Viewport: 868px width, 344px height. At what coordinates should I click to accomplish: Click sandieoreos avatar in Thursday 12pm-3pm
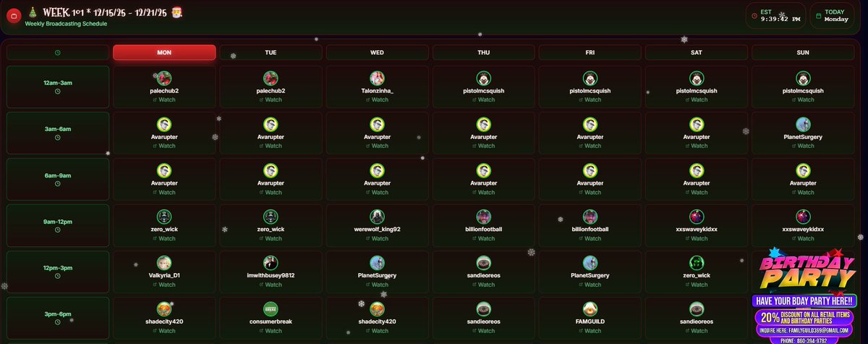click(483, 262)
